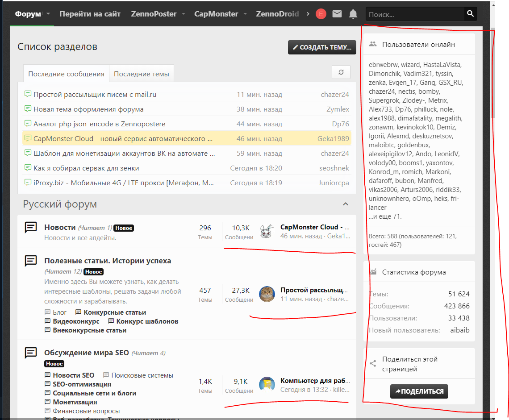The image size is (509, 420).
Task: Switch to the Последние сообщения tab
Action: point(66,74)
